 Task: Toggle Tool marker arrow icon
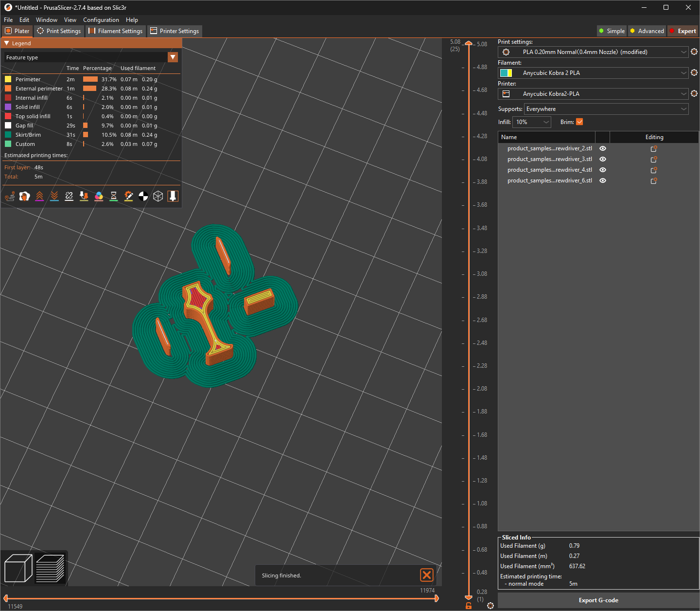(x=173, y=196)
